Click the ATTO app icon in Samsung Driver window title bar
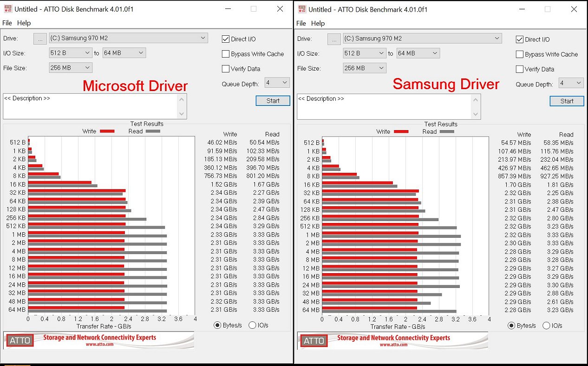The height and width of the screenshot is (366, 588). point(301,9)
